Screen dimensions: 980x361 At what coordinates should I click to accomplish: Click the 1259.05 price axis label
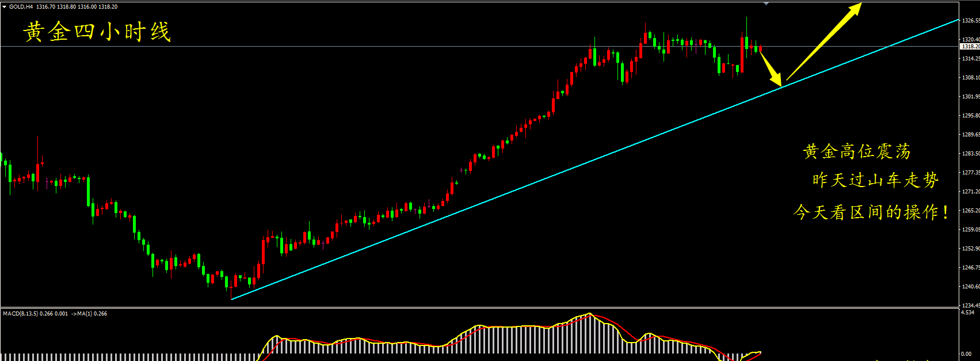[x=971, y=230]
